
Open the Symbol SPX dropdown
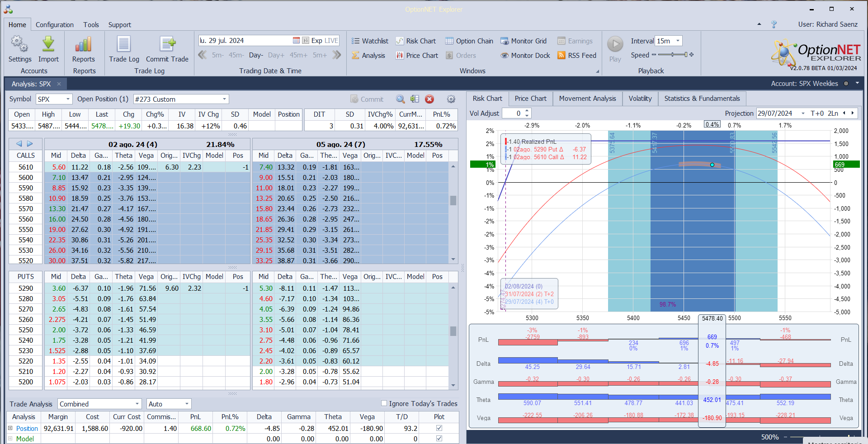pyautogui.click(x=68, y=99)
